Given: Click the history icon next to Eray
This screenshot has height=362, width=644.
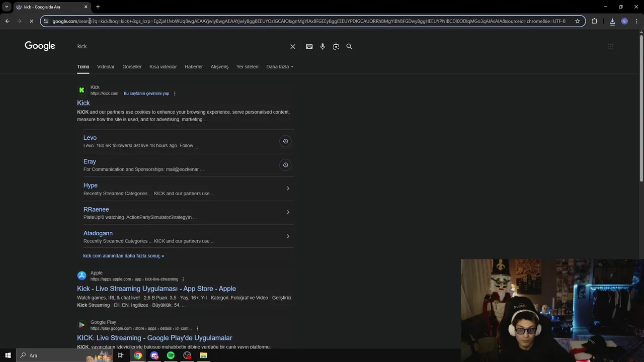Looking at the screenshot, I should 285,165.
